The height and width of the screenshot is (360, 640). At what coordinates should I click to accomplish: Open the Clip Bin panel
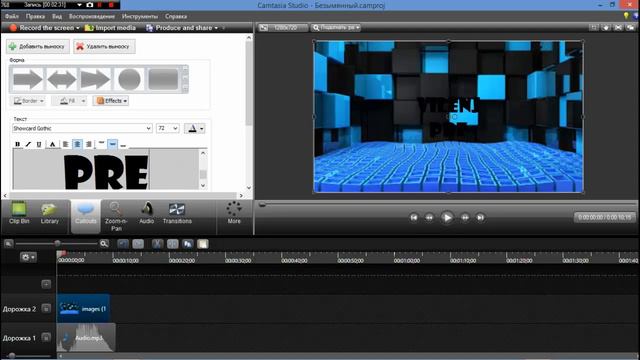(19, 213)
